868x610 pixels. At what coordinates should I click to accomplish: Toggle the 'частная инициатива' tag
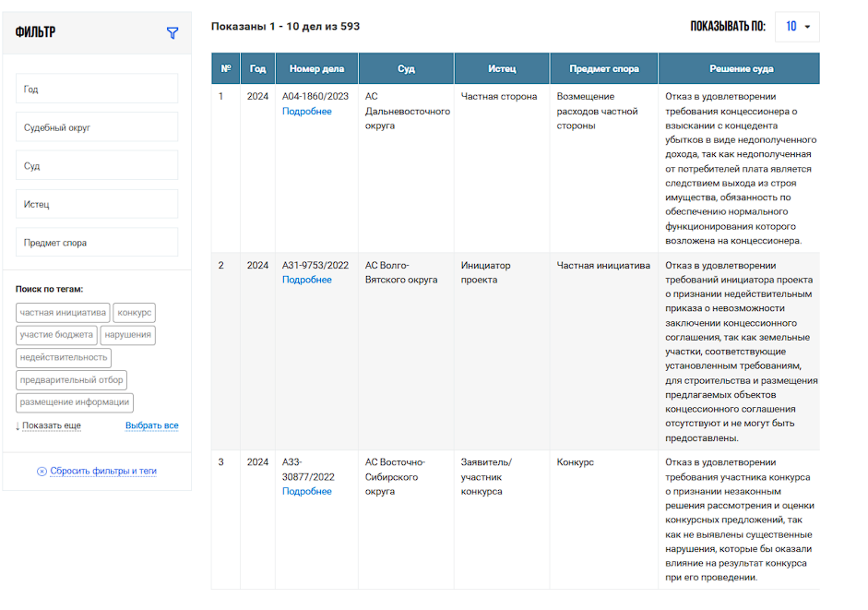point(63,313)
